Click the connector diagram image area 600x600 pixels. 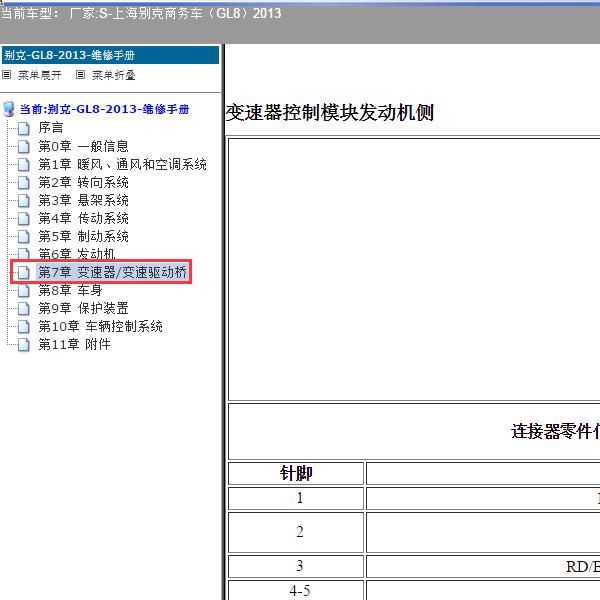click(414, 269)
